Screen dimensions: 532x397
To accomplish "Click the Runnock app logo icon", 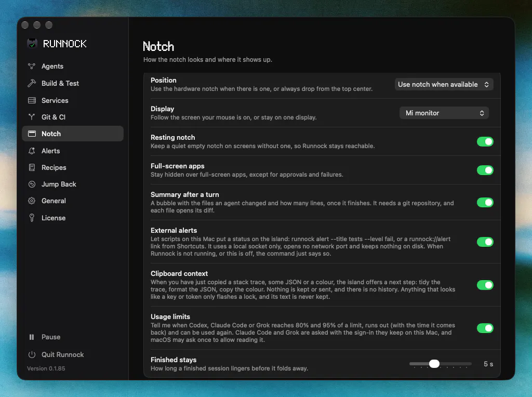I will [x=32, y=44].
